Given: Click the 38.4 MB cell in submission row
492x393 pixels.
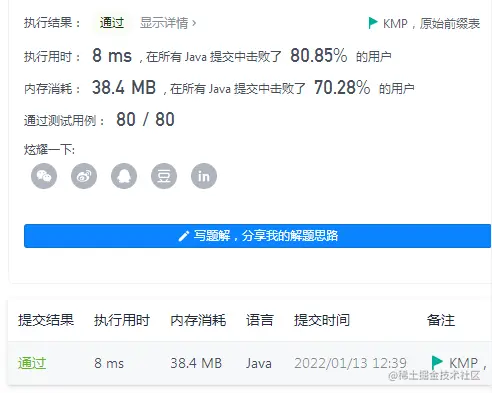Looking at the screenshot, I should point(196,363).
